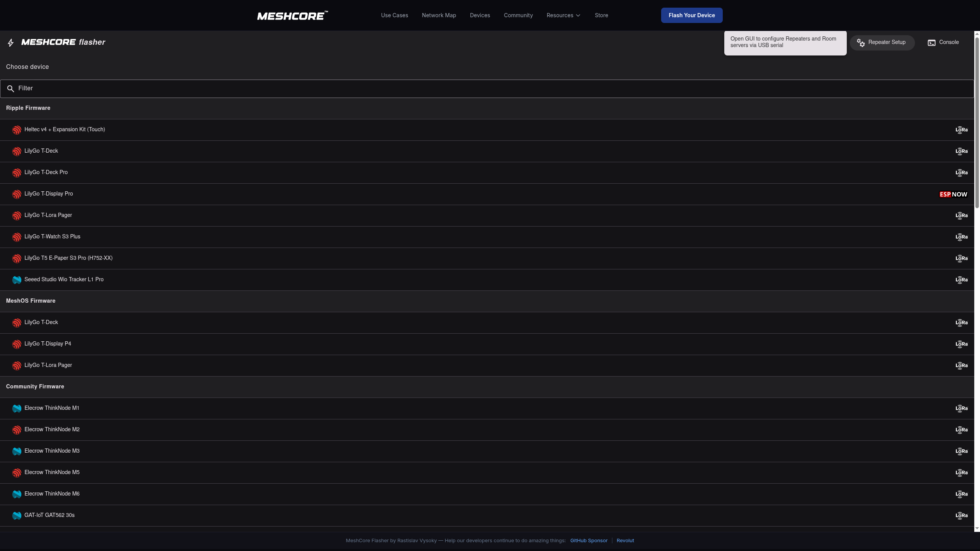Click the page vertical scrollbar thumb
Image resolution: width=980 pixels, height=551 pixels.
coord(977,122)
